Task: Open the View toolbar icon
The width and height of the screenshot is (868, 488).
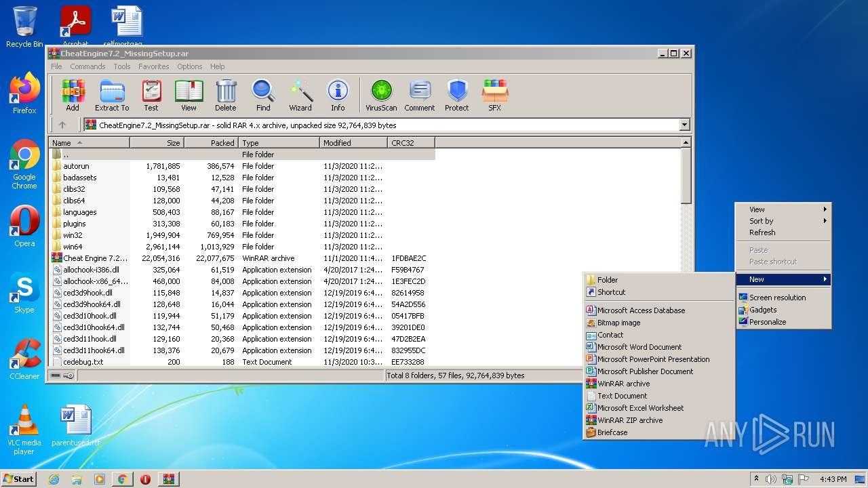Action: pyautogui.click(x=189, y=95)
